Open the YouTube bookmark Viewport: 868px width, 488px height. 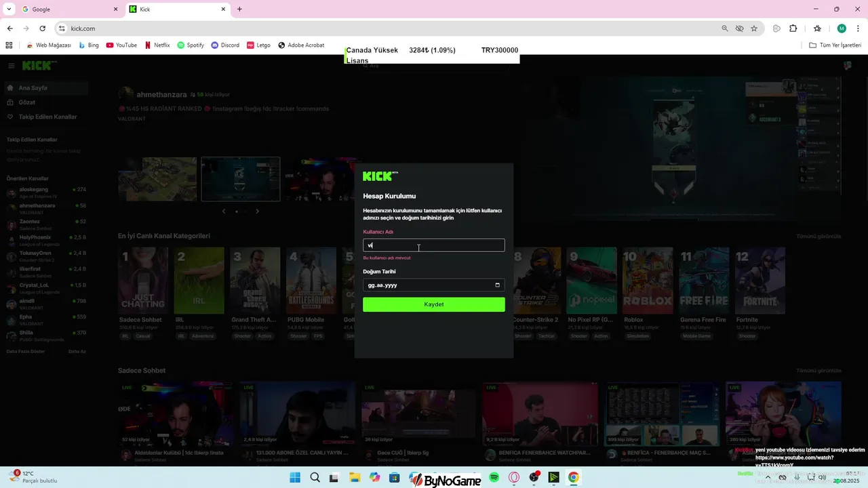click(x=121, y=45)
